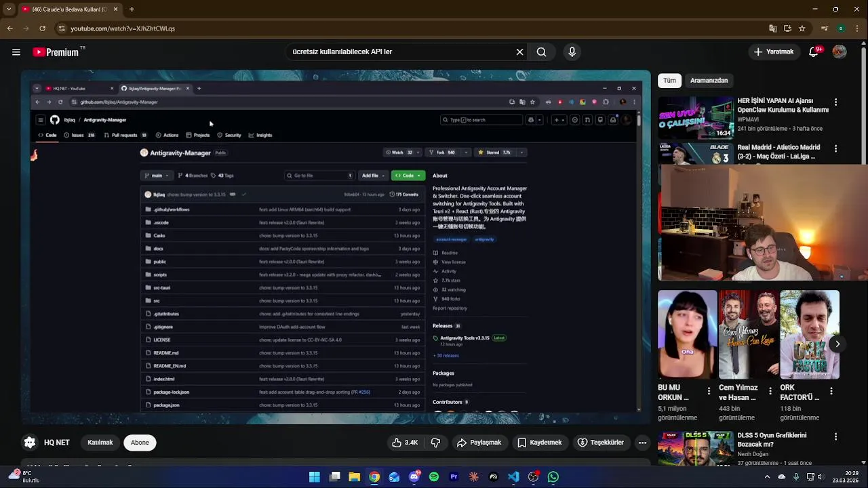Toggle the Abone subscription button
This screenshot has height=488, width=868.
click(140, 443)
